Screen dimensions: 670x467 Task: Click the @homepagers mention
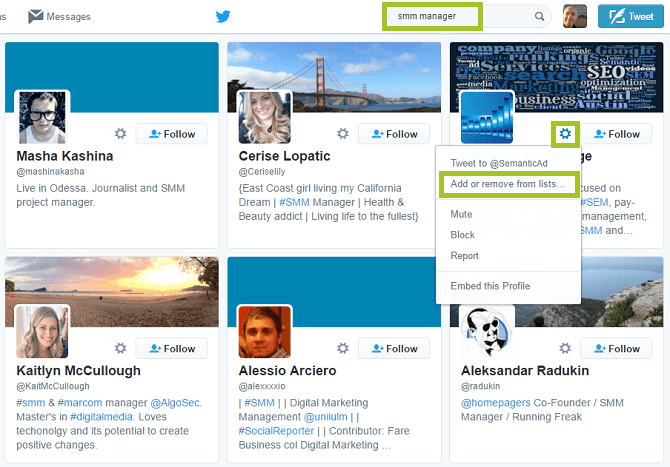496,402
